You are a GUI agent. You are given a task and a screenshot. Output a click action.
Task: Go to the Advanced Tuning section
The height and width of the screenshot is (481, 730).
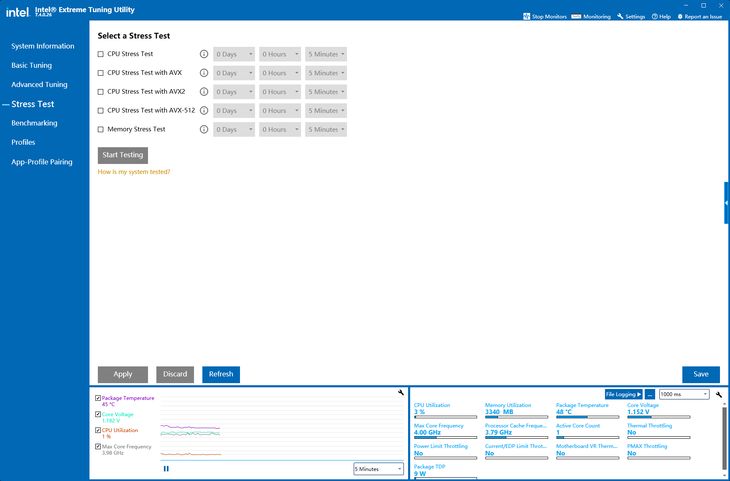pos(40,85)
